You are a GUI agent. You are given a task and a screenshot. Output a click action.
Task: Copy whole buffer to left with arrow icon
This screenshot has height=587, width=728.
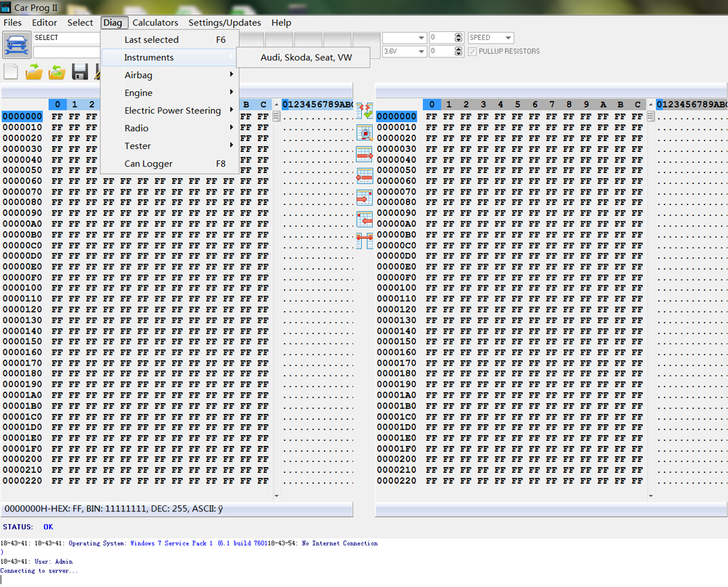pyautogui.click(x=365, y=176)
